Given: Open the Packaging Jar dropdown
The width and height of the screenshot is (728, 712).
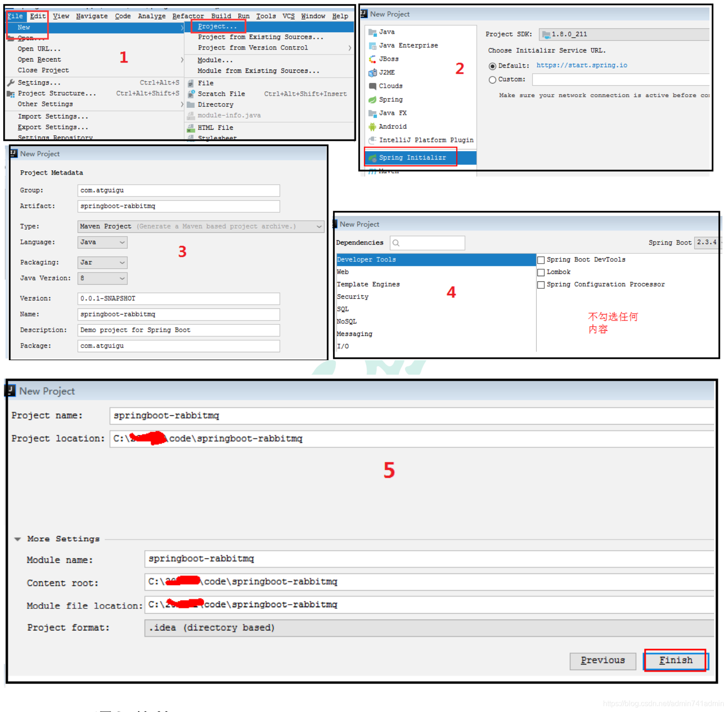Looking at the screenshot, I should click(x=102, y=263).
